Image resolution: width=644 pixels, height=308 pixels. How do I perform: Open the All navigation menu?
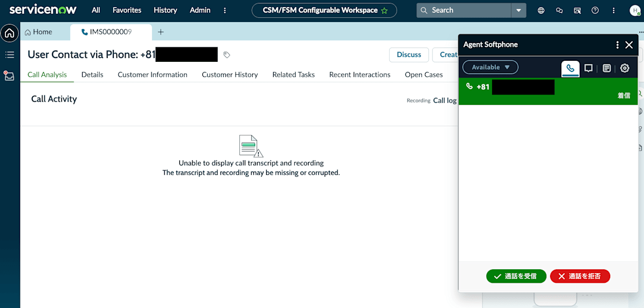coord(96,10)
